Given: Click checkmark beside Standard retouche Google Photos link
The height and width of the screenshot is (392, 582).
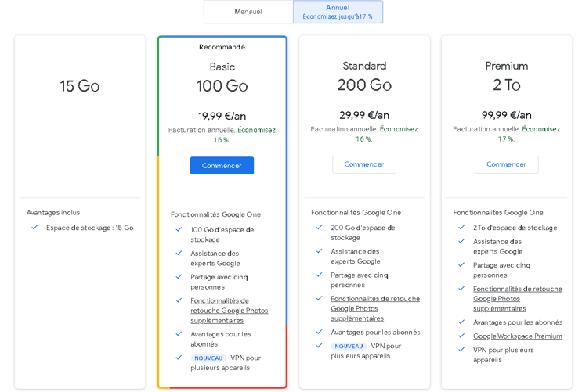Looking at the screenshot, I should pyautogui.click(x=320, y=298).
